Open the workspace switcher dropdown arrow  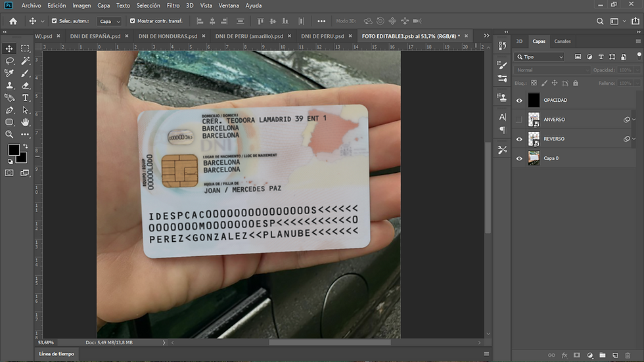[624, 21]
